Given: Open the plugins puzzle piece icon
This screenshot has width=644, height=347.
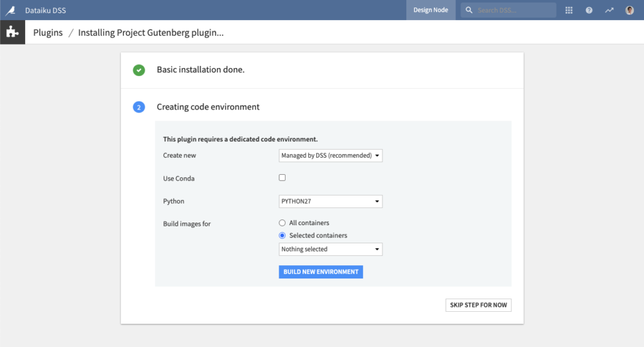Looking at the screenshot, I should [13, 32].
